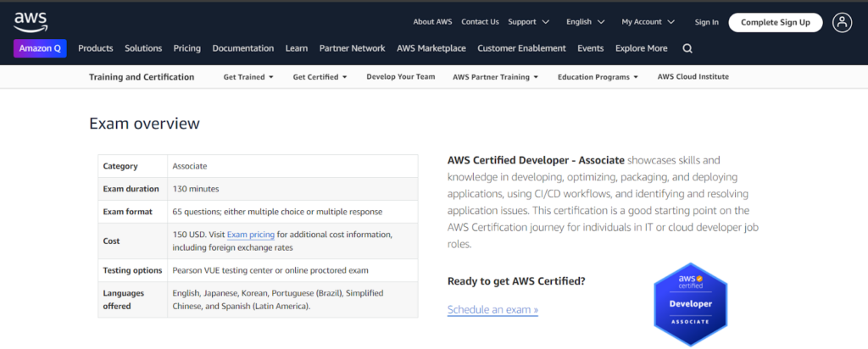Click the Developer Associate certification badge

(x=691, y=304)
